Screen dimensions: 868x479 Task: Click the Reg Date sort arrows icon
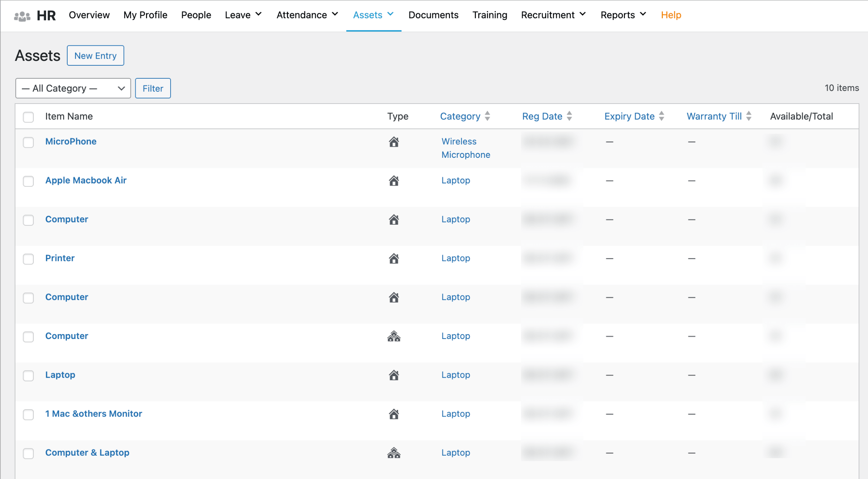[569, 116]
